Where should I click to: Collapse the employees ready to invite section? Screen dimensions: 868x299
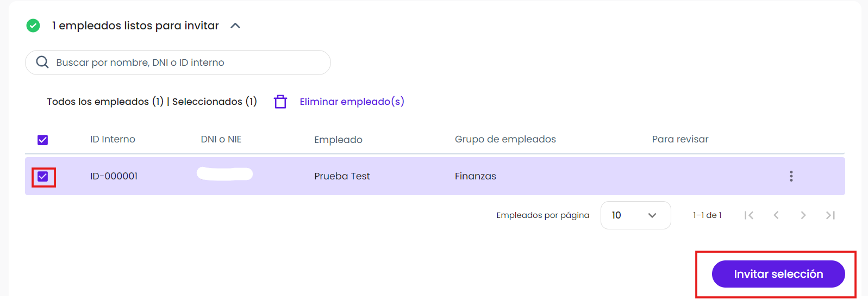(x=235, y=26)
